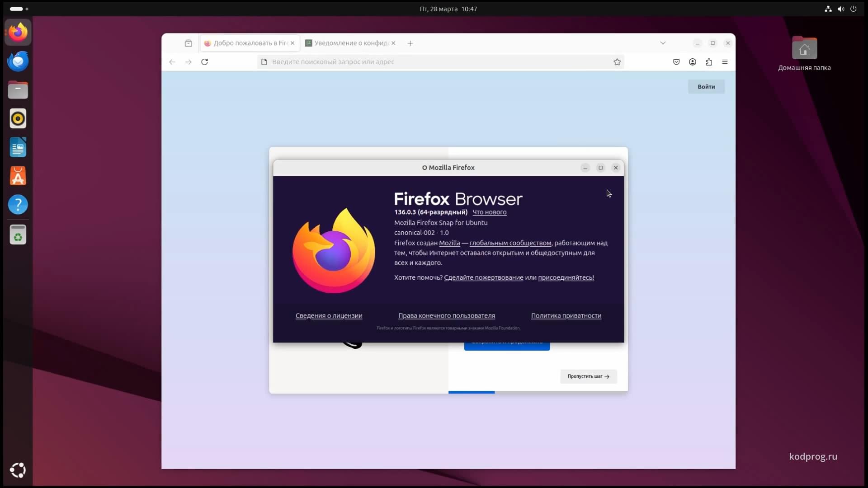Open the Extensions puzzle icon

(x=709, y=62)
